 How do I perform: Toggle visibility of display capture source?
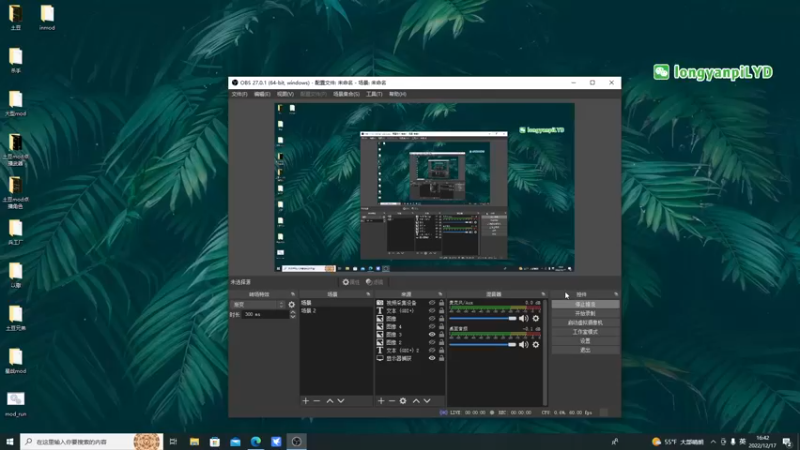pyautogui.click(x=432, y=359)
